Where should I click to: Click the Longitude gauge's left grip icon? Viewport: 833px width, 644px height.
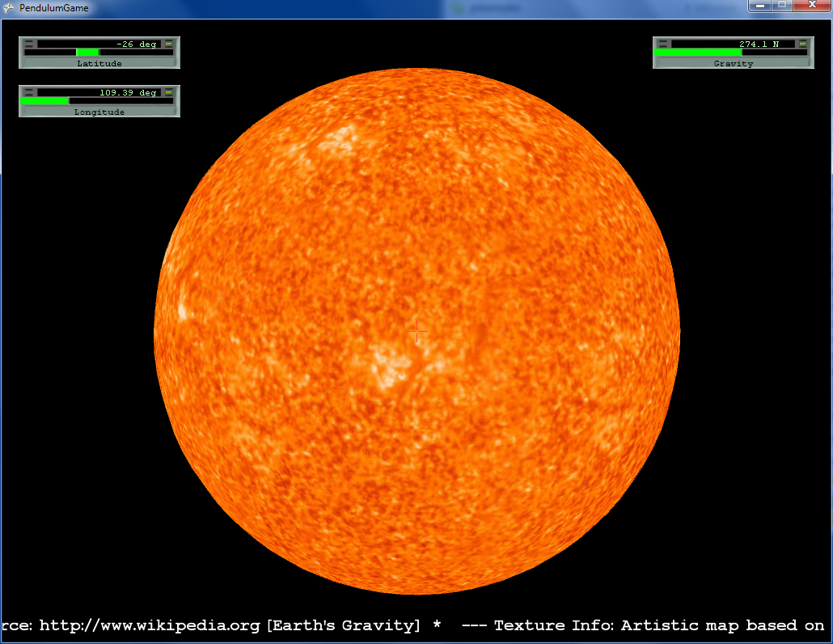pyautogui.click(x=29, y=92)
